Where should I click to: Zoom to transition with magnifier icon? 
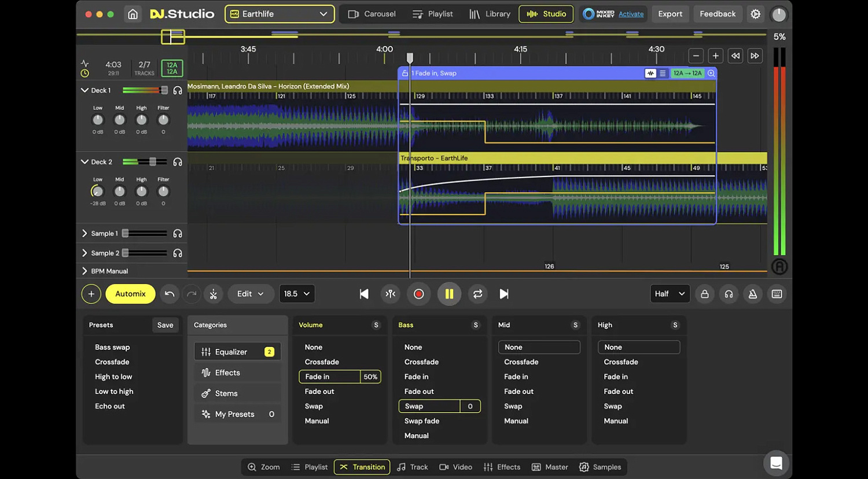711,73
